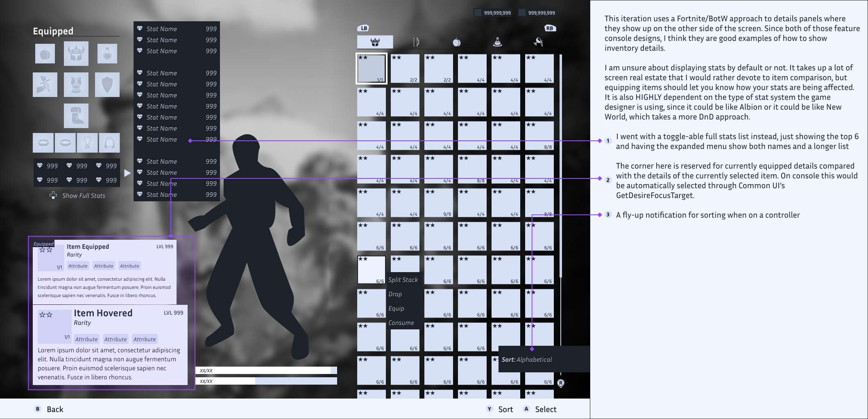Select Consume from the item context menu

pos(401,323)
